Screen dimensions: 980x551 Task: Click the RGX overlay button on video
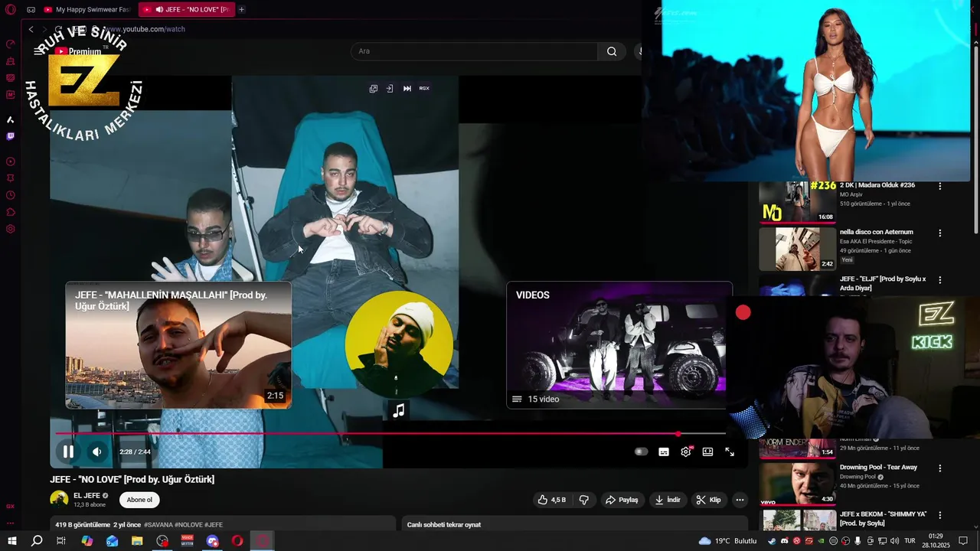(424, 88)
